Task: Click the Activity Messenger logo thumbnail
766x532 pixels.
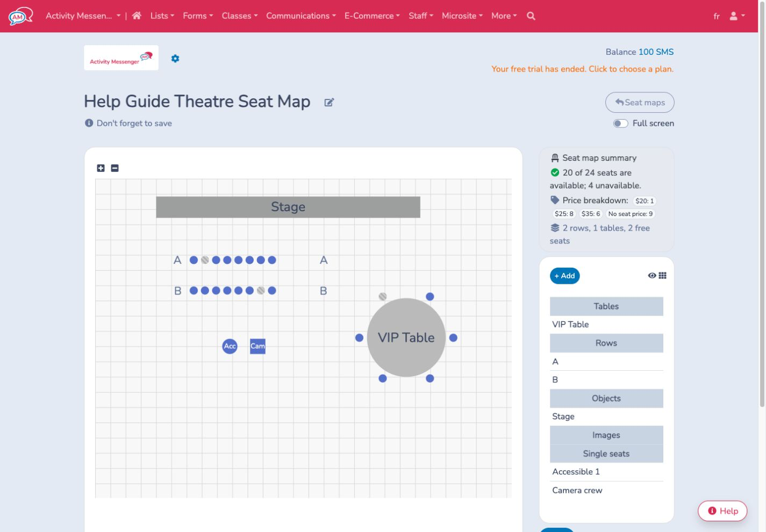Action: pos(121,58)
